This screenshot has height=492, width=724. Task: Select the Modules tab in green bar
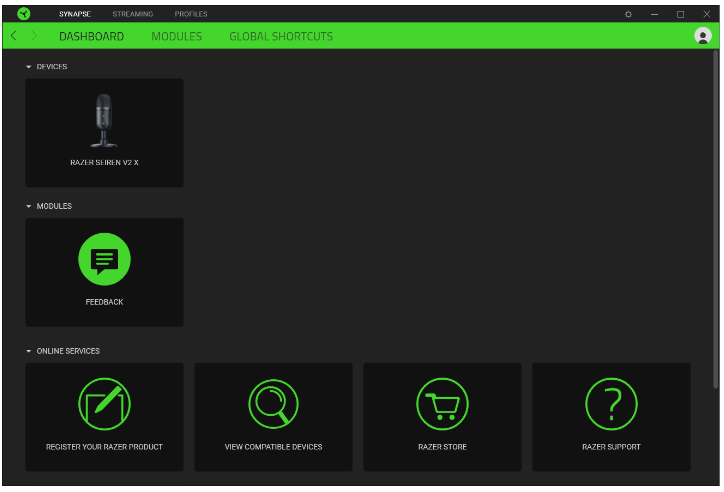tap(176, 36)
